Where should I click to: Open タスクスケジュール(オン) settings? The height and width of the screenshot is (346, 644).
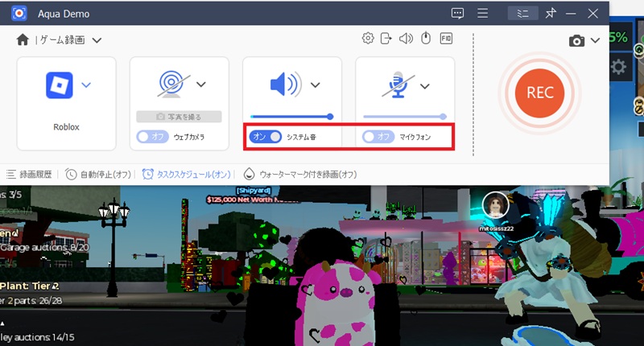pyautogui.click(x=187, y=175)
